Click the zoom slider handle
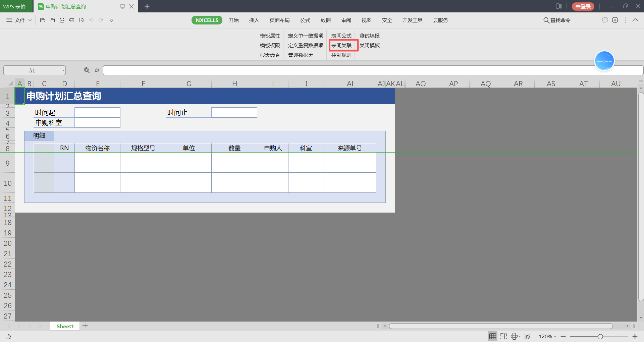The height and width of the screenshot is (342, 644). 600,336
